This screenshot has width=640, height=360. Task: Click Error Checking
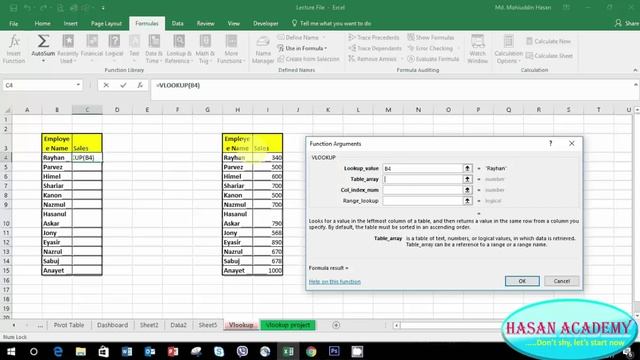(x=430, y=48)
